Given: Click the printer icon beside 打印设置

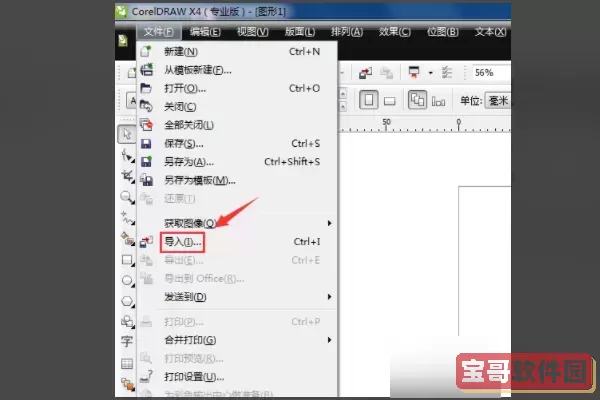Looking at the screenshot, I should coord(146,376).
